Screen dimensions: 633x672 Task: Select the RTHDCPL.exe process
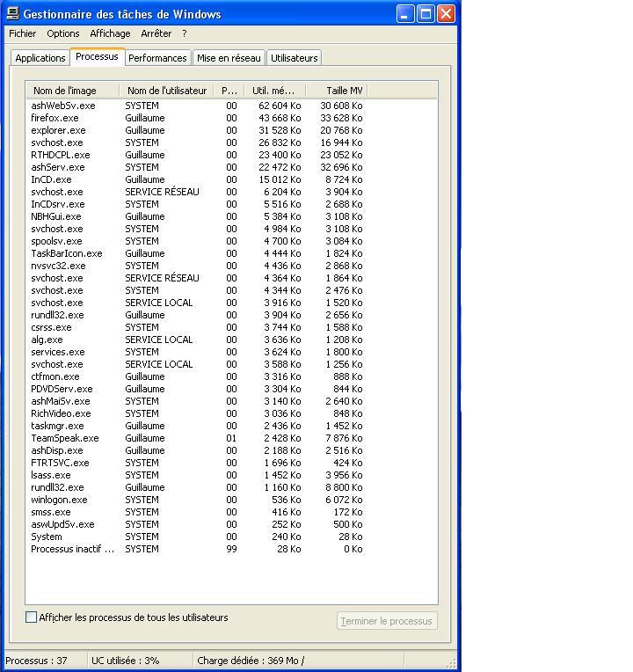pyautogui.click(x=197, y=155)
